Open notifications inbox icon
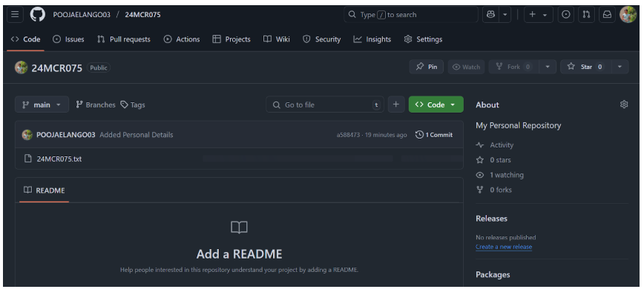 pyautogui.click(x=607, y=14)
